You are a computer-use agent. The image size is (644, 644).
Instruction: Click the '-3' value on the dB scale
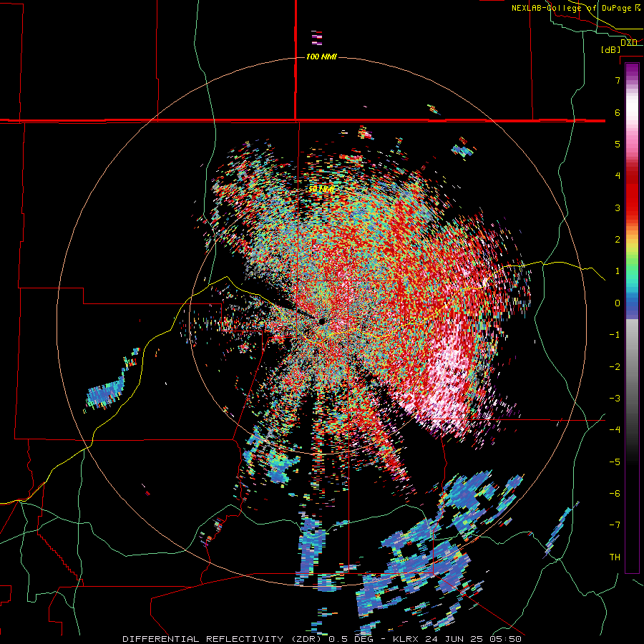[615, 399]
